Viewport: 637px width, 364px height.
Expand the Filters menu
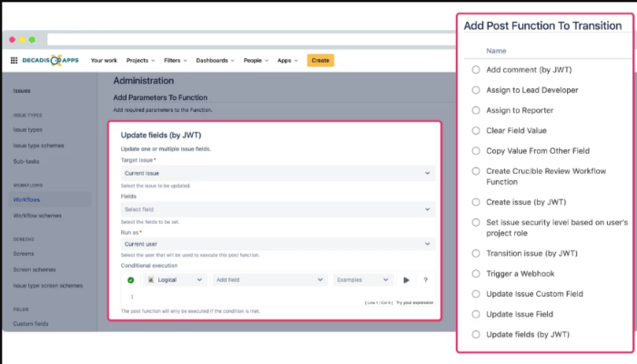pos(176,61)
